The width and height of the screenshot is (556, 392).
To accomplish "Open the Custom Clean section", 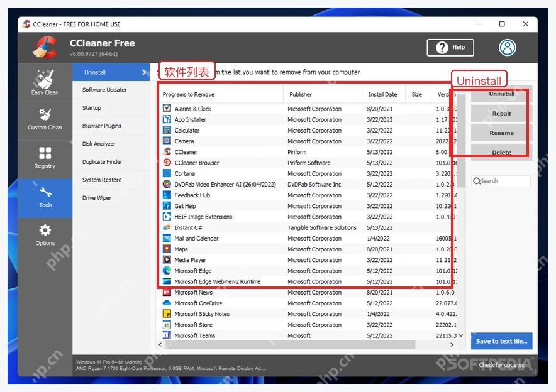I will click(x=45, y=120).
